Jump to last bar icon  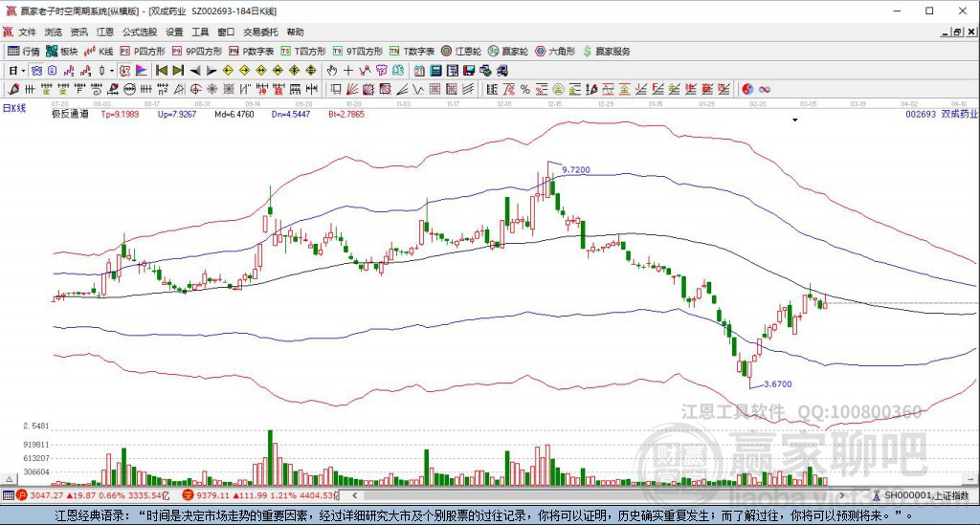pos(178,71)
